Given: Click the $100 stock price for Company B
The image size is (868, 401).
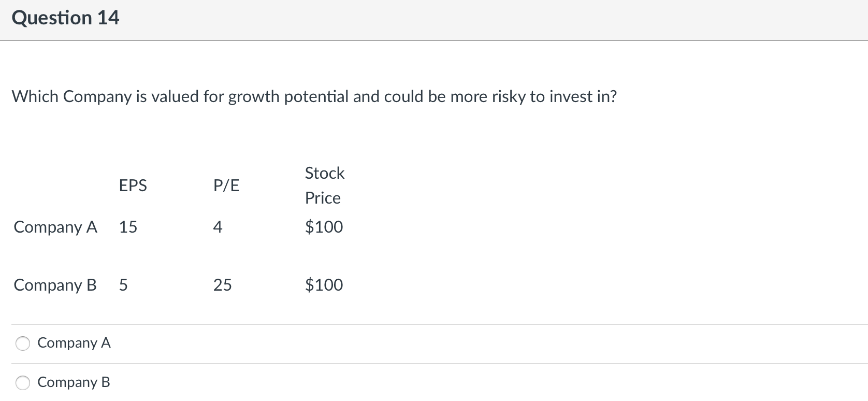Looking at the screenshot, I should click(323, 285).
